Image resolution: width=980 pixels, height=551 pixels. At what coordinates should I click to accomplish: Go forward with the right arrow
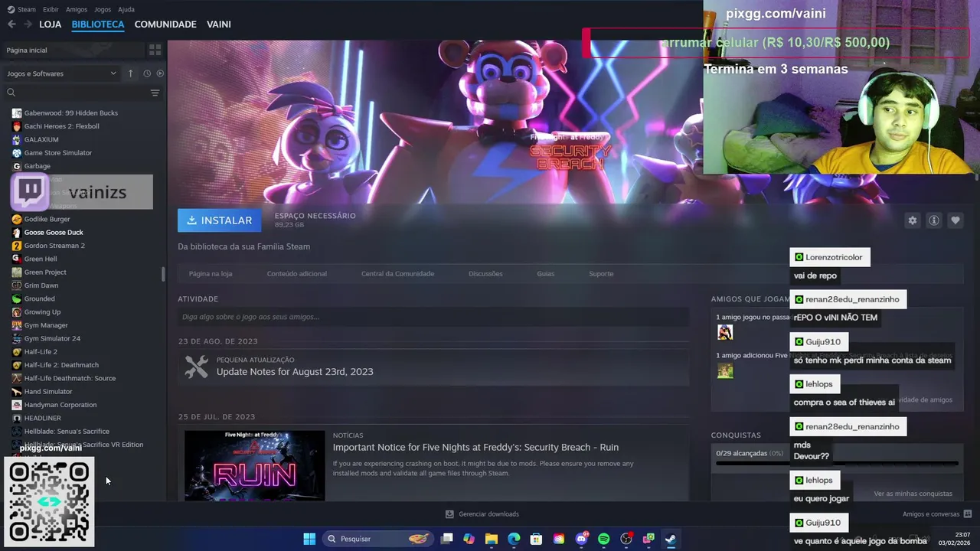pyautogui.click(x=28, y=24)
